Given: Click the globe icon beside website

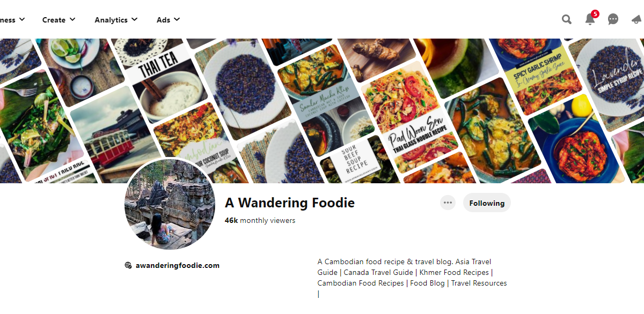Looking at the screenshot, I should (x=128, y=265).
